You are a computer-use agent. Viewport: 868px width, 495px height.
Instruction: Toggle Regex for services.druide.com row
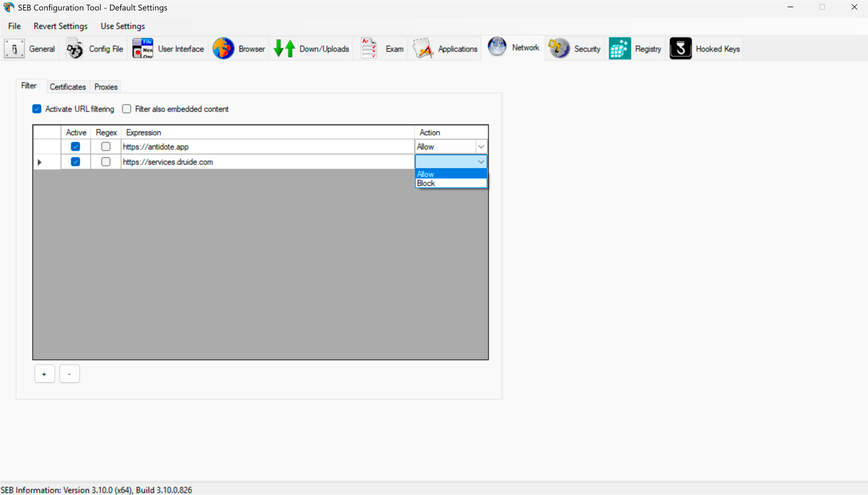pos(106,162)
